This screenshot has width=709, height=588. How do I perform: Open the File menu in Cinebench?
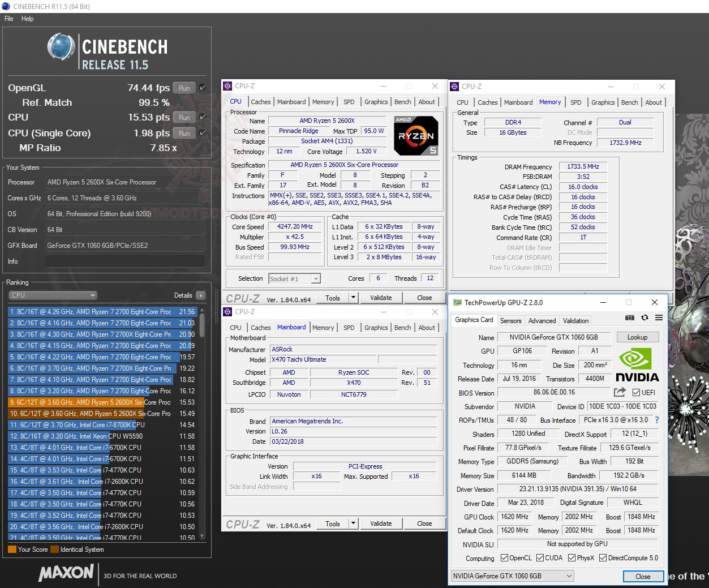tap(8, 19)
